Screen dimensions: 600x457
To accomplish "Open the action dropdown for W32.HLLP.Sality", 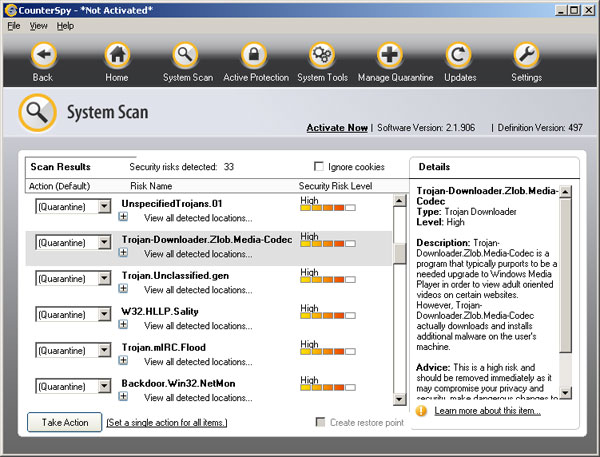I will coord(104,314).
